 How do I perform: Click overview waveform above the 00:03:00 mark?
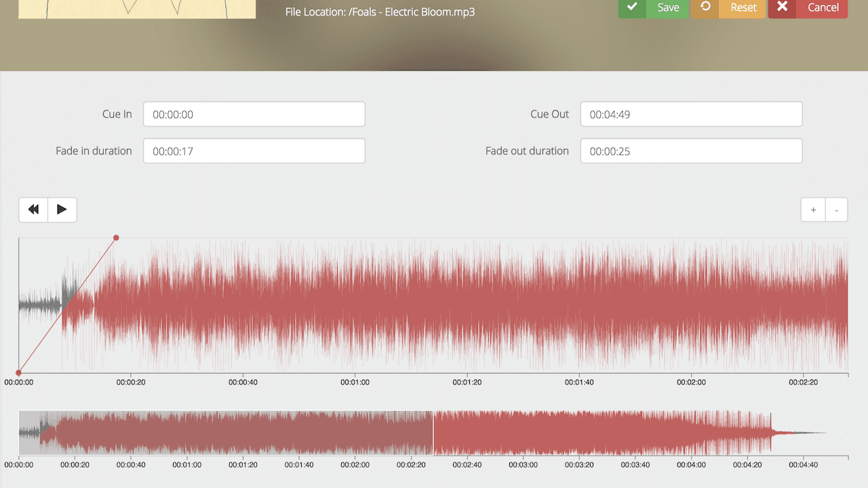523,434
